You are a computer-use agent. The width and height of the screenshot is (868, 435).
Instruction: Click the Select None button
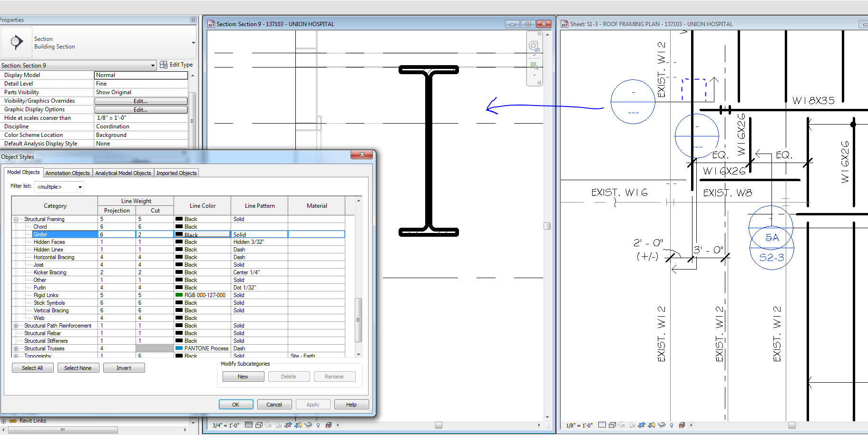pyautogui.click(x=78, y=368)
